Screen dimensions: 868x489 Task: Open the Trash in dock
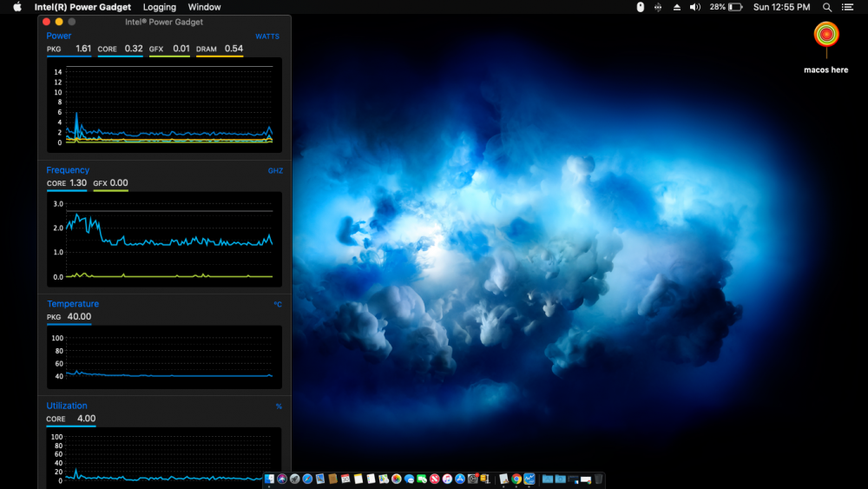pyautogui.click(x=598, y=479)
